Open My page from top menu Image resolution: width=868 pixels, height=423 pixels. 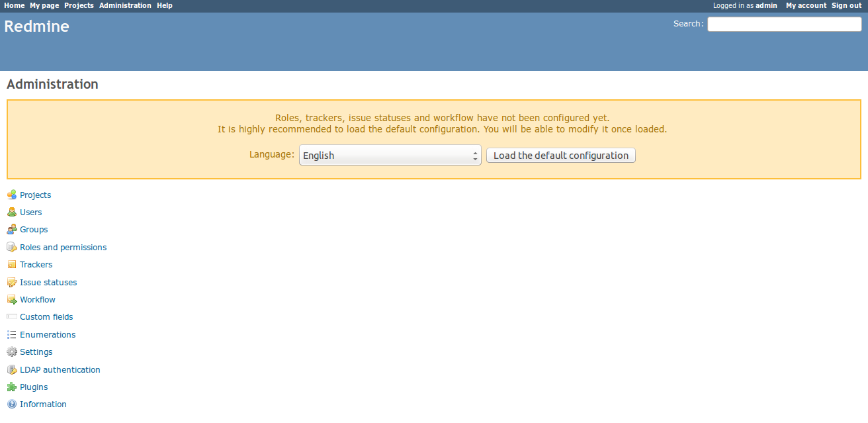(44, 5)
